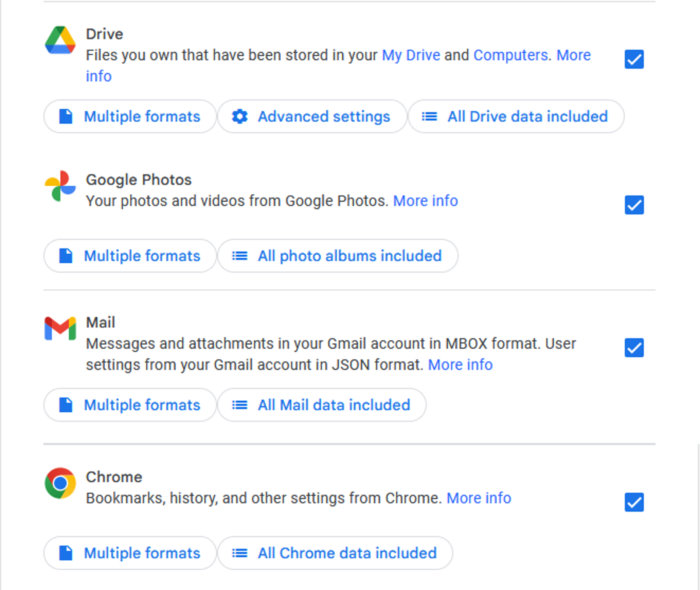This screenshot has width=700, height=590.
Task: Open All Chrome data included options
Action: coord(335,553)
